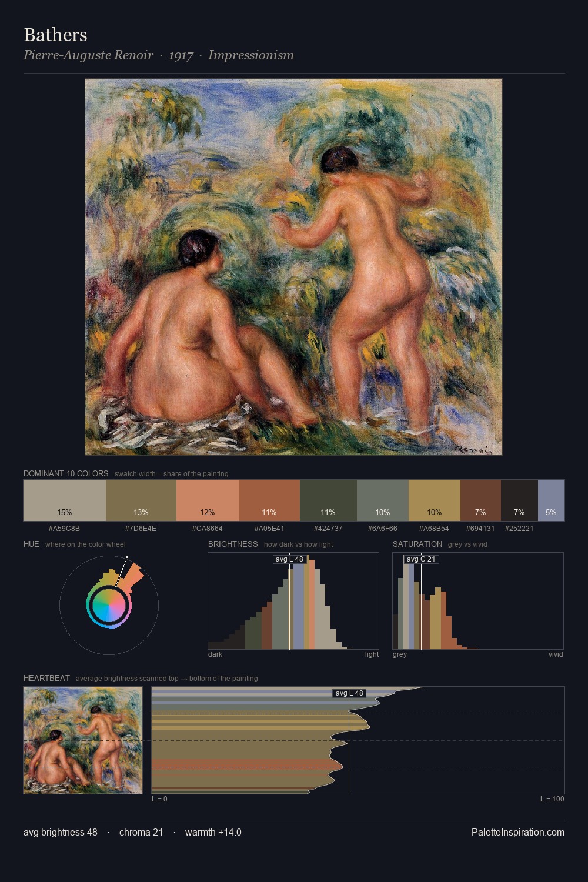Pick the #252221 near-black swatch
The image size is (588, 882).
519,500
